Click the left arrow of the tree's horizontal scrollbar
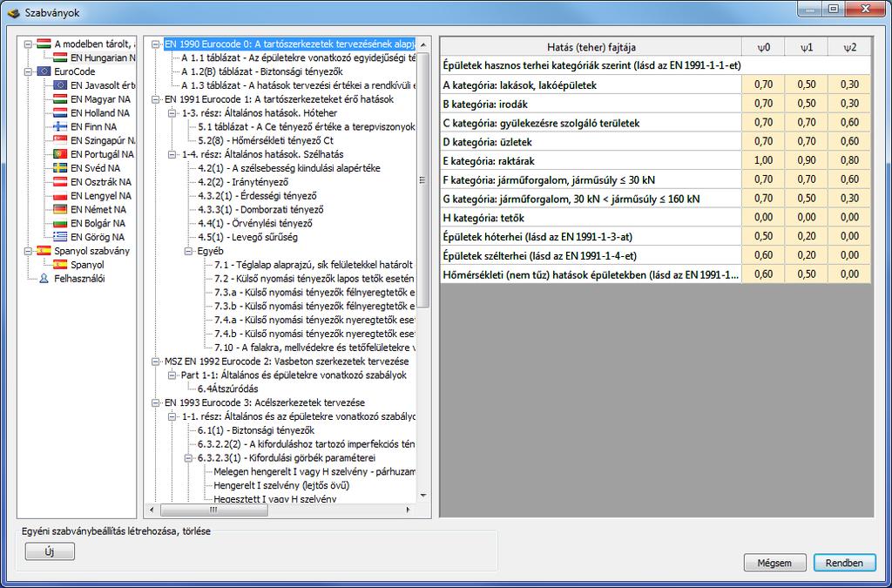Viewport: 892px width, 588px height. [x=152, y=510]
